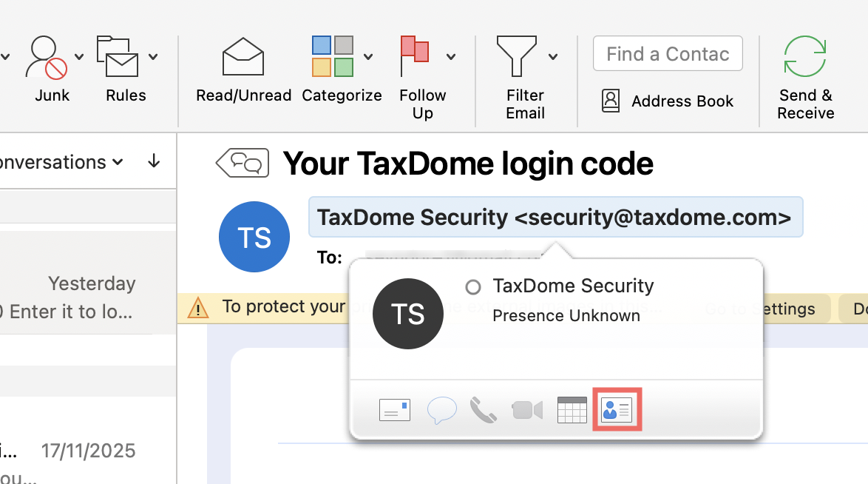Click the chat bubble icon in popup

[x=441, y=409]
